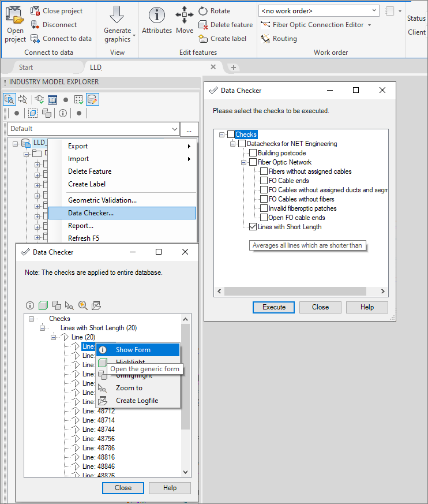
Task: Click the Rotate tool
Action: coord(215,11)
